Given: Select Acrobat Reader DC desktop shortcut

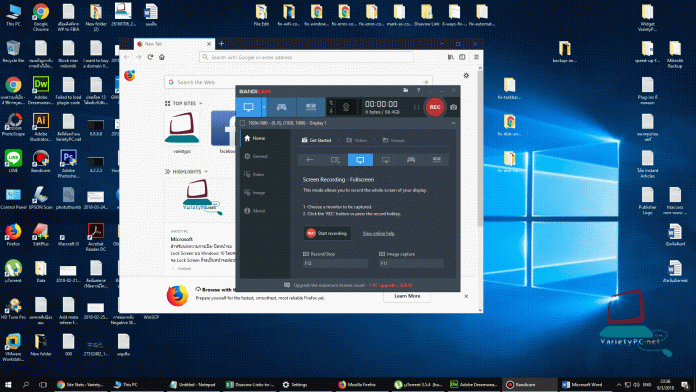Looking at the screenshot, I should 96,237.
